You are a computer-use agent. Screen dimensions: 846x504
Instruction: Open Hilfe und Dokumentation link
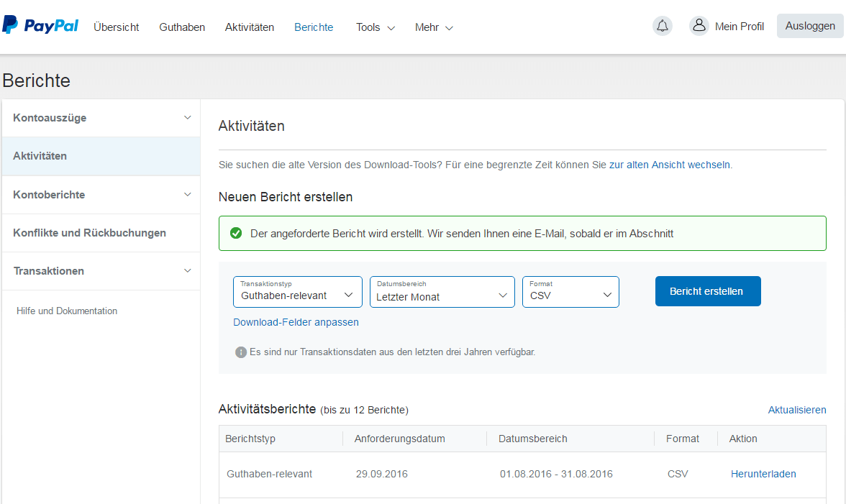(67, 311)
